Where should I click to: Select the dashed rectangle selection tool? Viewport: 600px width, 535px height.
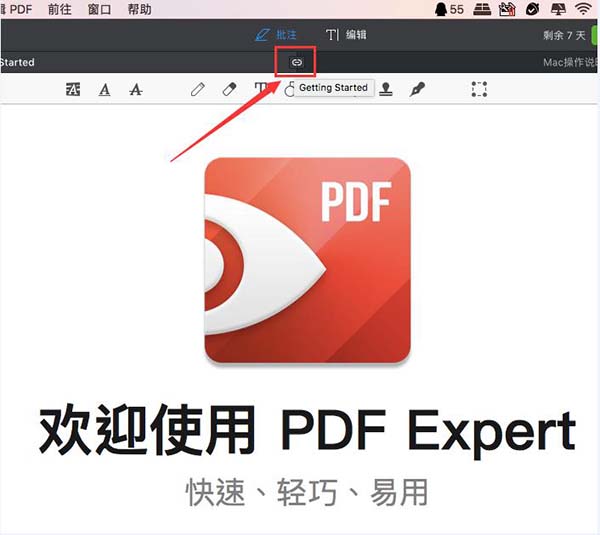tap(479, 89)
